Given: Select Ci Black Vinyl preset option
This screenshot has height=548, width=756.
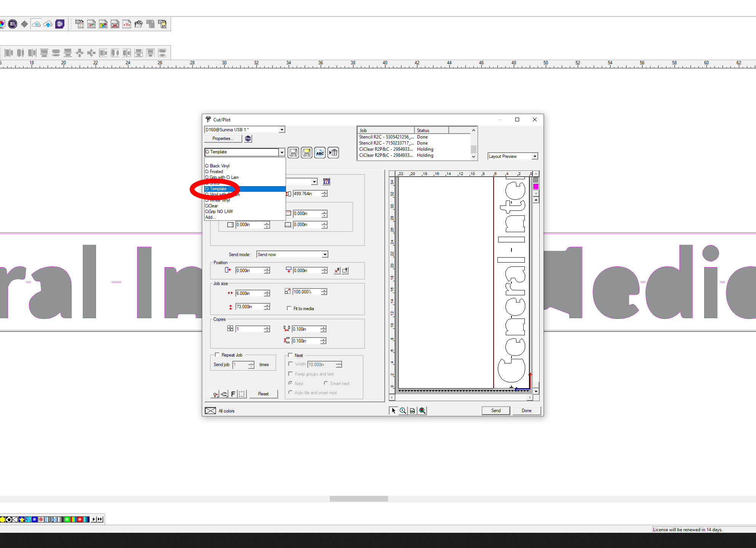Looking at the screenshot, I should (217, 166).
